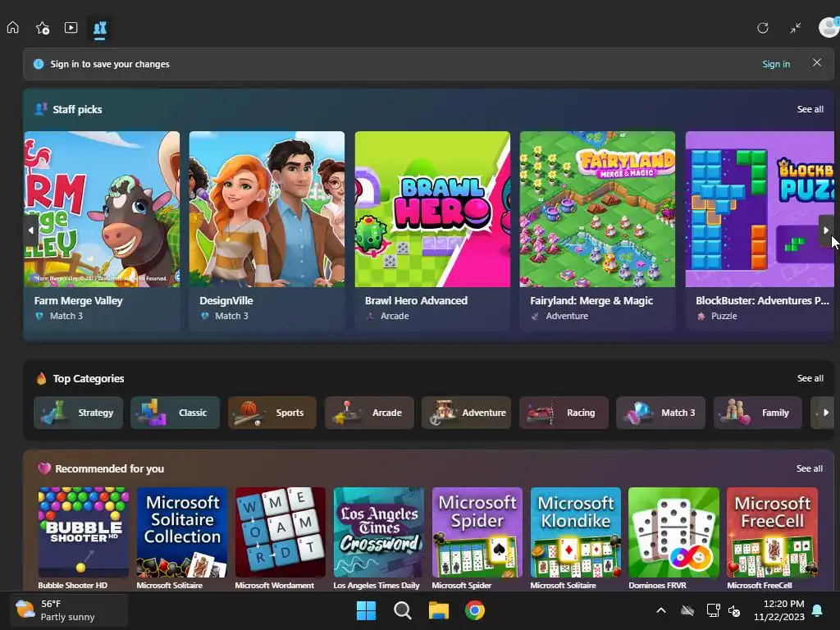Open BlockBuster: Adventures Puzzle card

760,231
